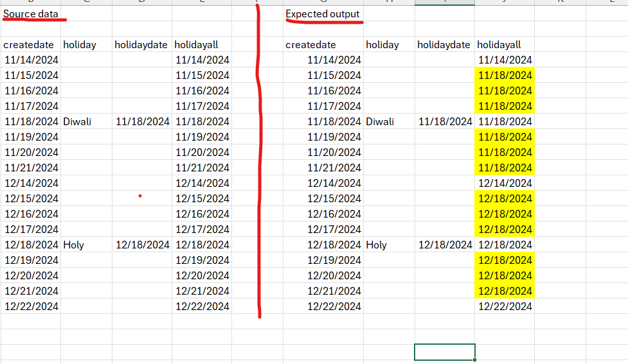Select Source data createdate cell 12/17/2024
Screen dimensions: 628x364
[x=31, y=229]
